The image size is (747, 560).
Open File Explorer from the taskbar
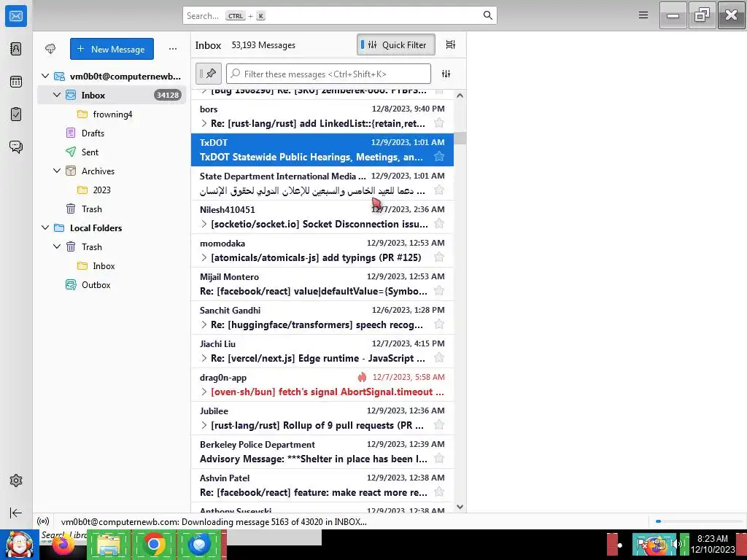(x=109, y=545)
